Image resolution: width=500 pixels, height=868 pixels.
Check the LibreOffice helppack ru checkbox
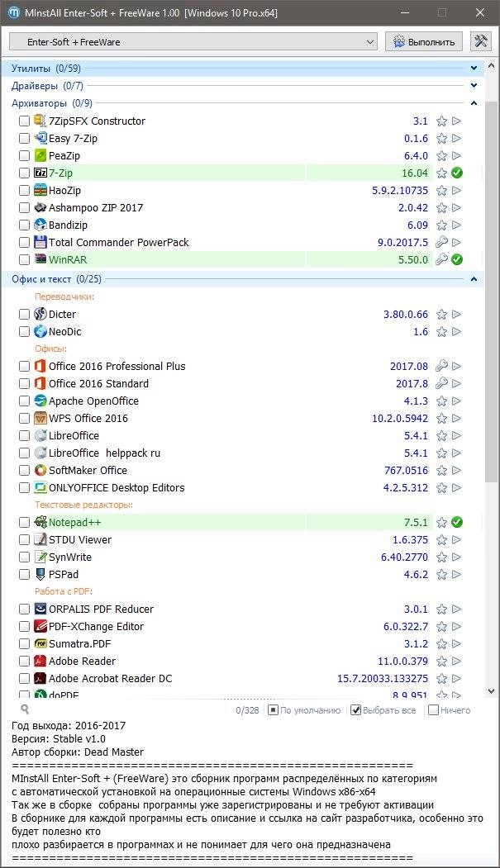[24, 453]
